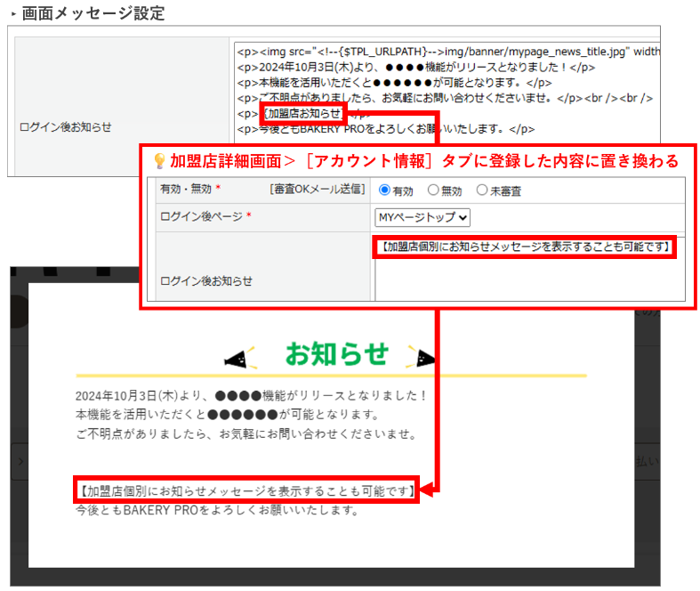The width and height of the screenshot is (700, 591).
Task: Select the 無効 radio button
Action: coord(433,190)
